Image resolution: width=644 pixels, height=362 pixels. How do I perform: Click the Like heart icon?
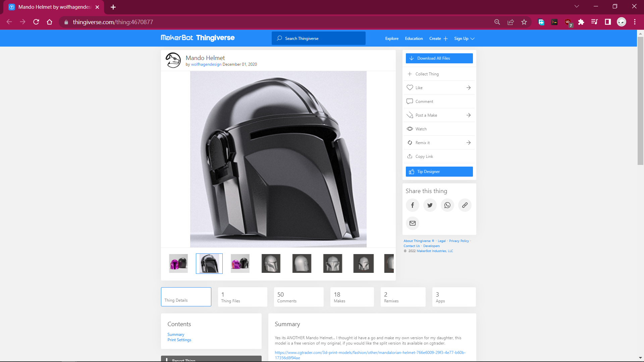click(x=410, y=87)
